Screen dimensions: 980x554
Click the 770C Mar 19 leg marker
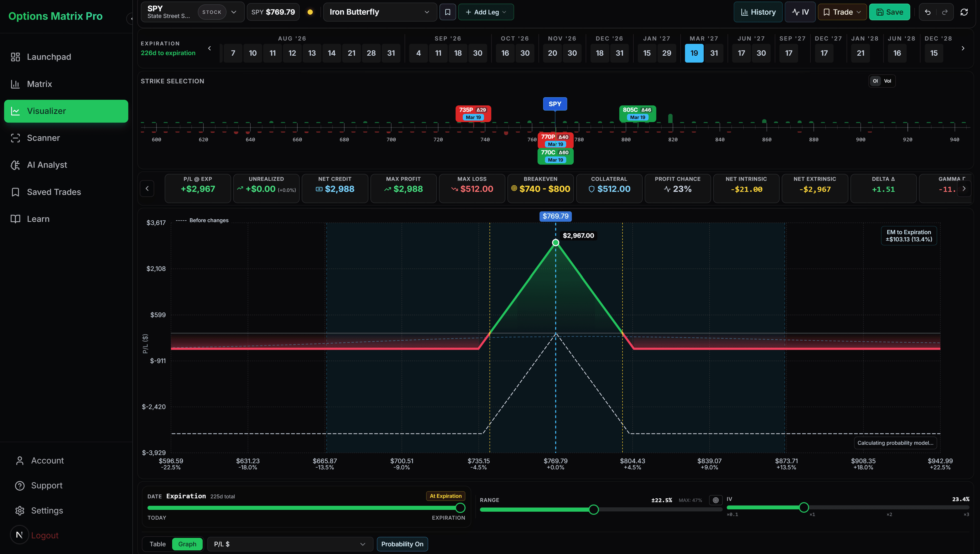[x=555, y=156]
